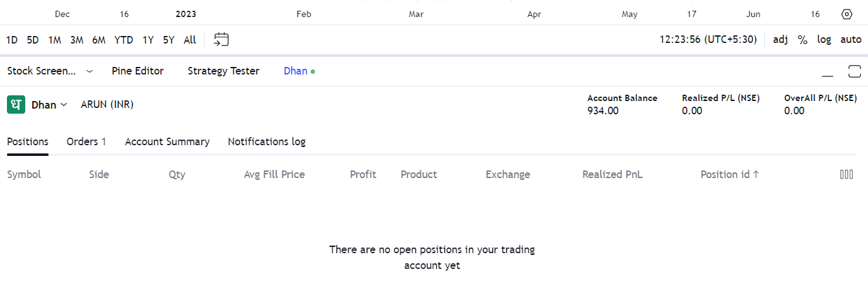Viewport: 868px width, 298px height.
Task: Open the go-to-date calendar icon
Action: (x=221, y=40)
